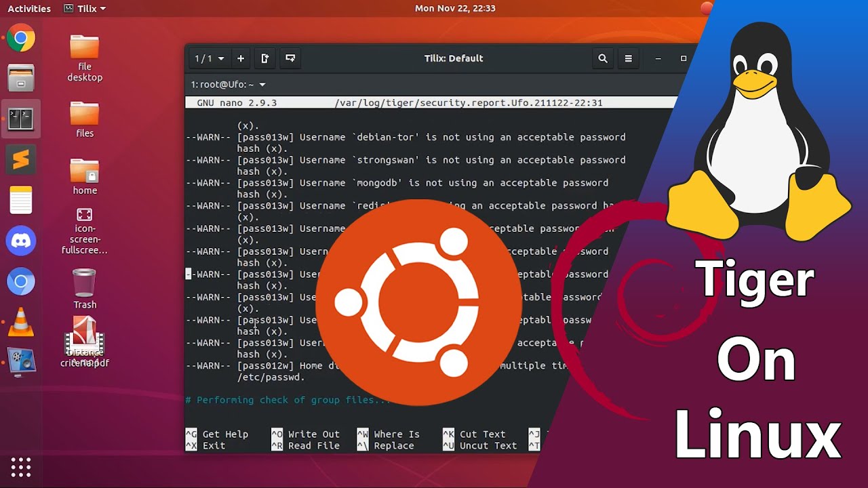Open the 'home' folder icon
The image size is (868, 488).
85,177
